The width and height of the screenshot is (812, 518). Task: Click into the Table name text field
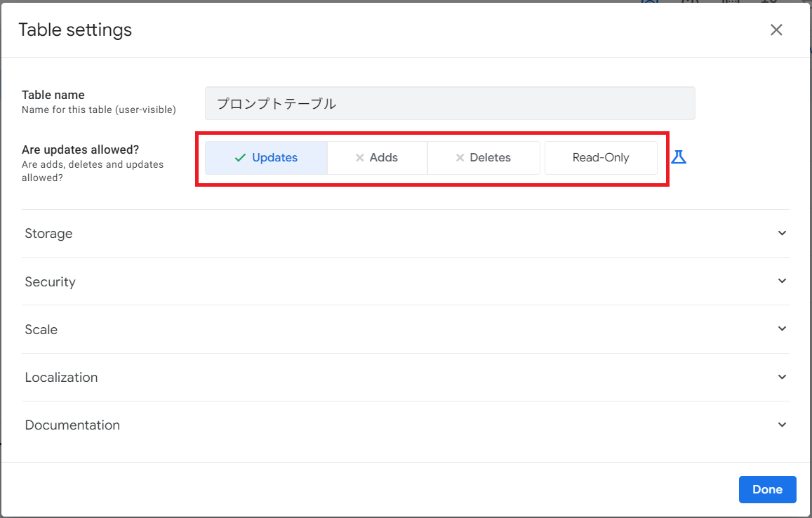coord(449,104)
